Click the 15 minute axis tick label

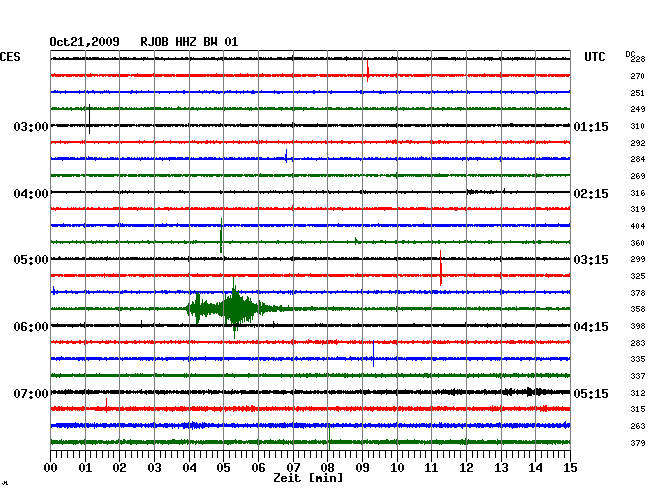(570, 468)
